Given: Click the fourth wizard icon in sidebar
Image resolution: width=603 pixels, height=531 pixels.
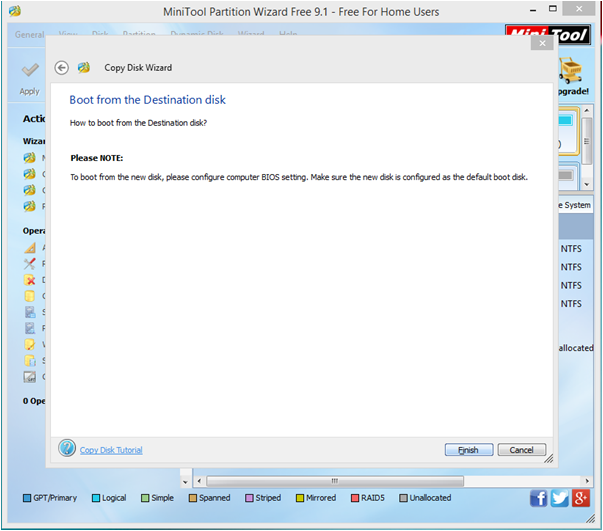Looking at the screenshot, I should click(x=30, y=206).
